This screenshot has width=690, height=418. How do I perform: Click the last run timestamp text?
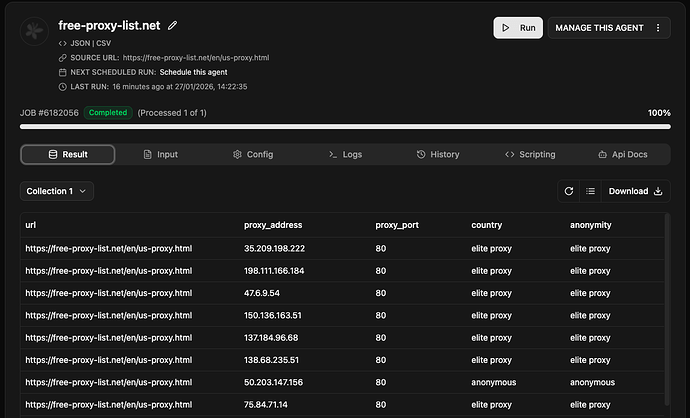(x=180, y=87)
